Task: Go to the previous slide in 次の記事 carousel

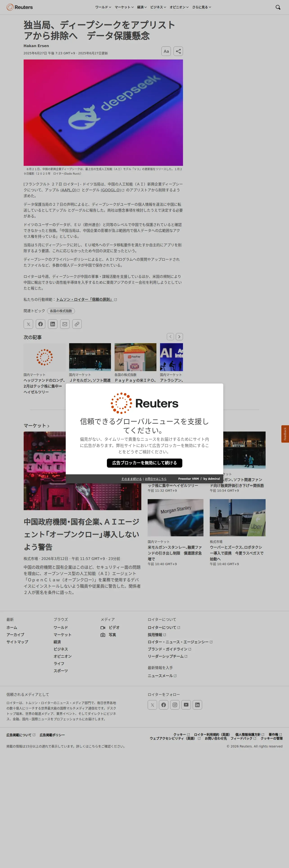Action: (x=171, y=337)
